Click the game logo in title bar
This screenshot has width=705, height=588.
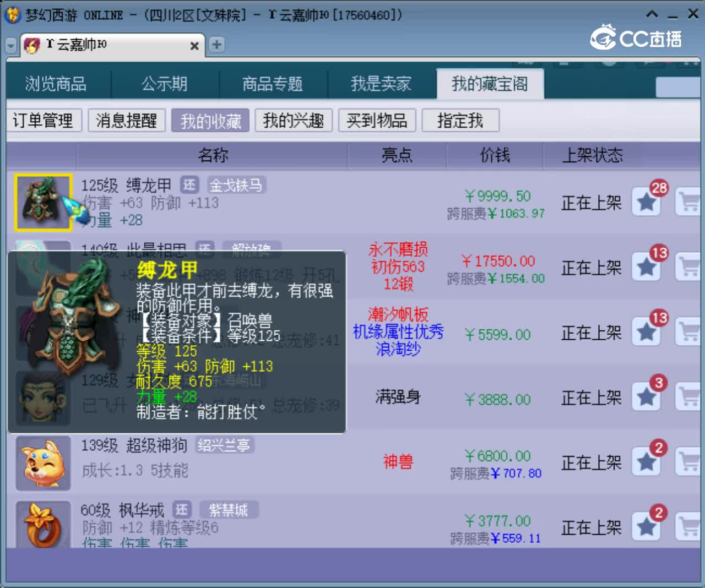pyautogui.click(x=12, y=15)
